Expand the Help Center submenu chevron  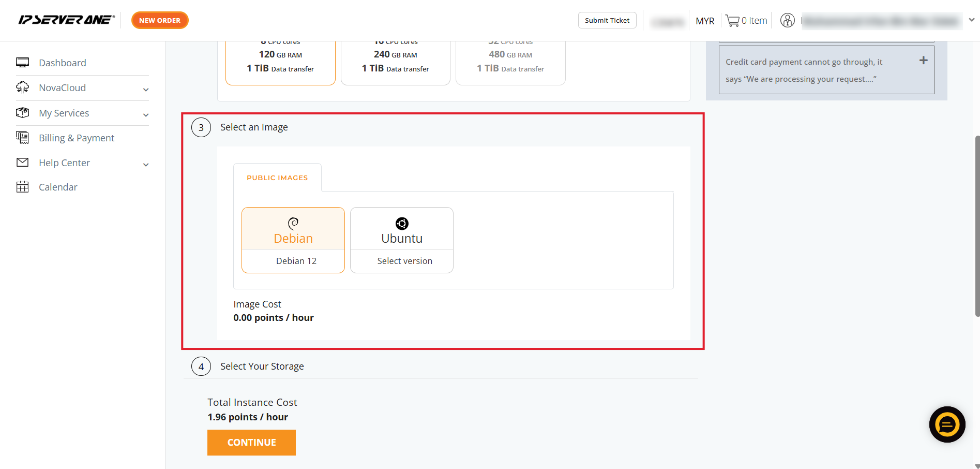[x=146, y=165]
